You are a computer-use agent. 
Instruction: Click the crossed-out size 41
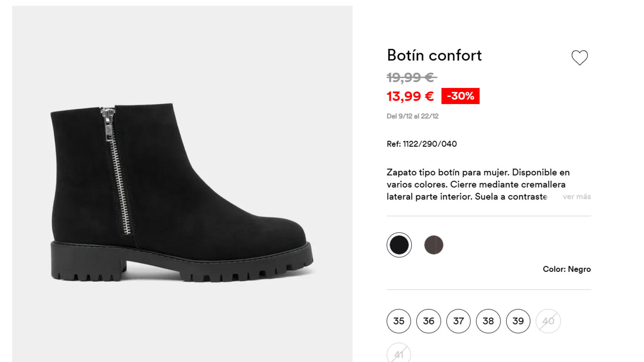pos(399,353)
